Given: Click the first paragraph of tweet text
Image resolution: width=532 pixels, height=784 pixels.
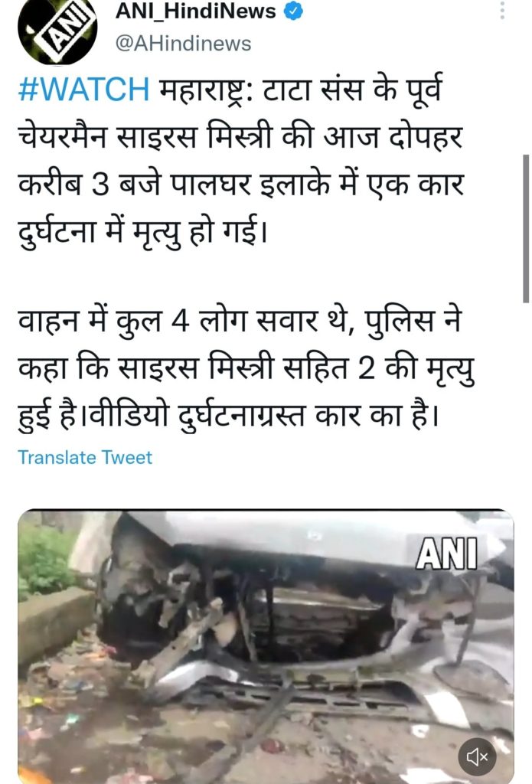Looking at the screenshot, I should (x=242, y=161).
